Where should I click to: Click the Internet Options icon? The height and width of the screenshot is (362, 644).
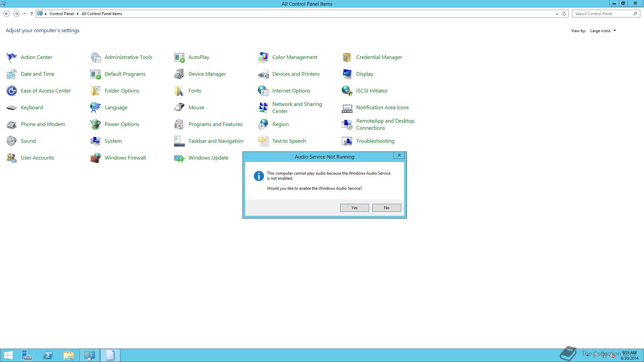tap(263, 91)
